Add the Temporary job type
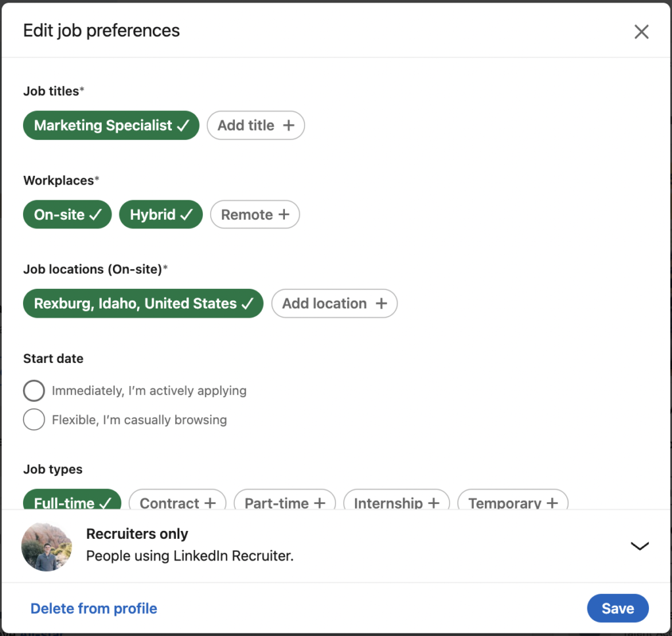This screenshot has width=672, height=636. [x=513, y=499]
